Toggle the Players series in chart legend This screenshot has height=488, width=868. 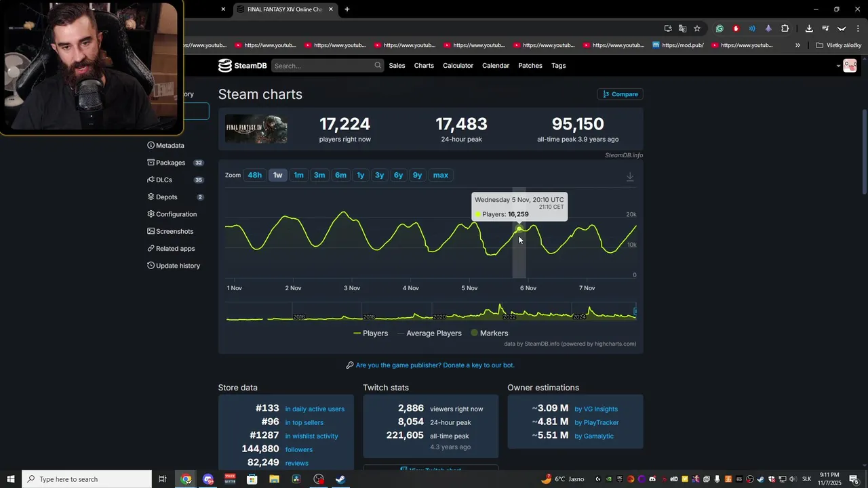[x=370, y=333]
